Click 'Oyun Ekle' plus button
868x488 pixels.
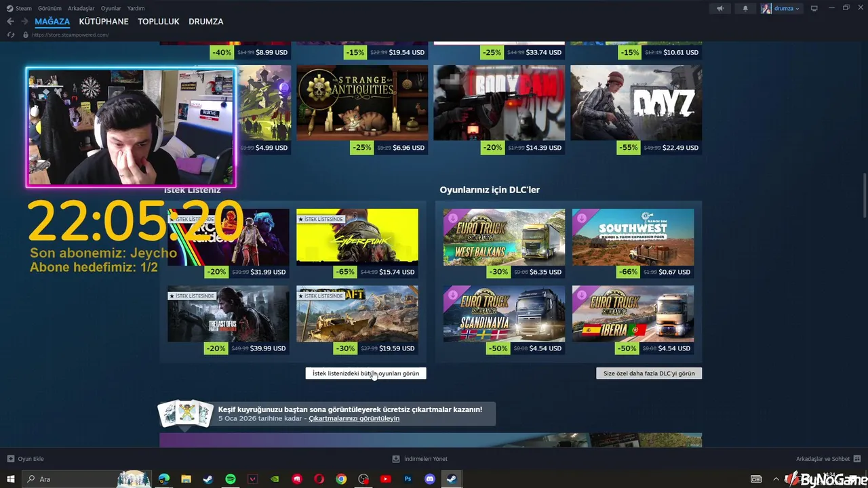pos(25,459)
